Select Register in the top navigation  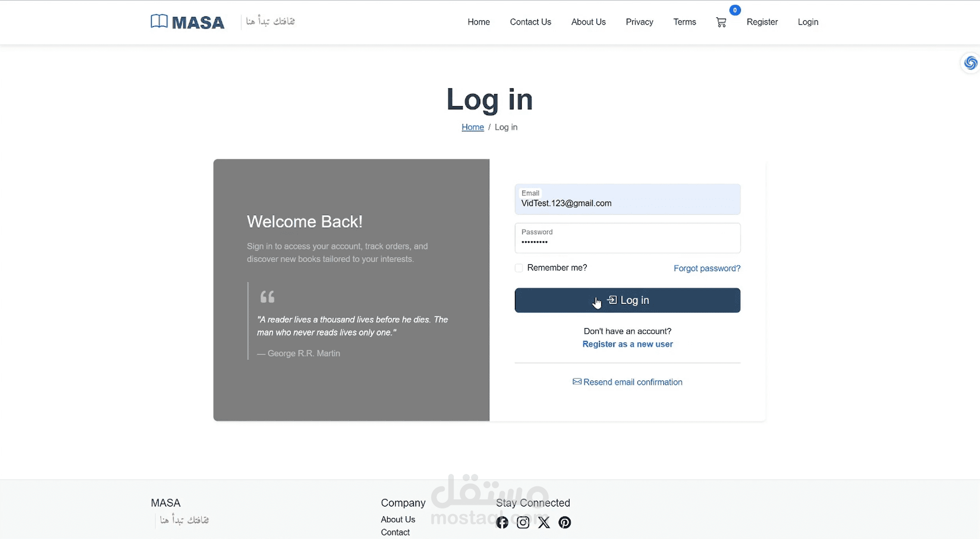pos(762,22)
